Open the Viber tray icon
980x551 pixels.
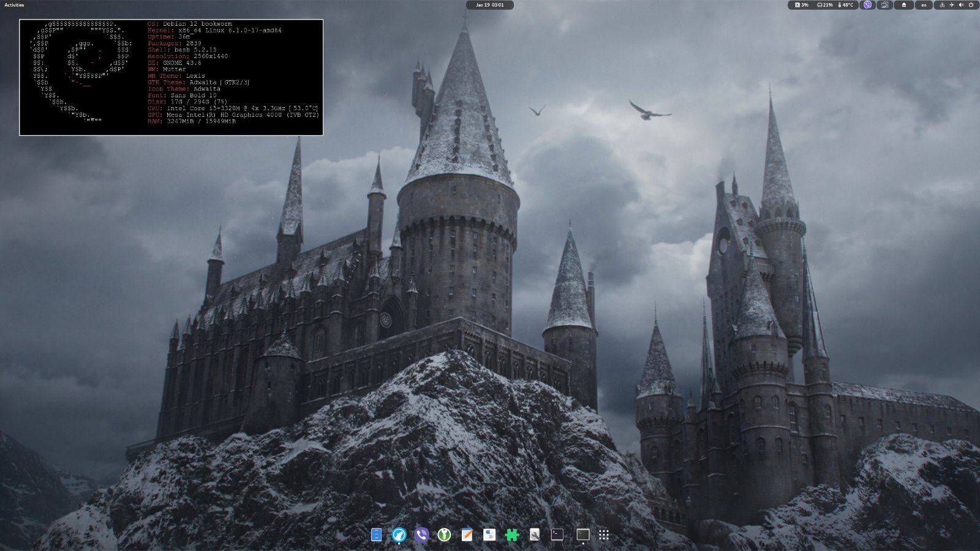click(x=867, y=5)
